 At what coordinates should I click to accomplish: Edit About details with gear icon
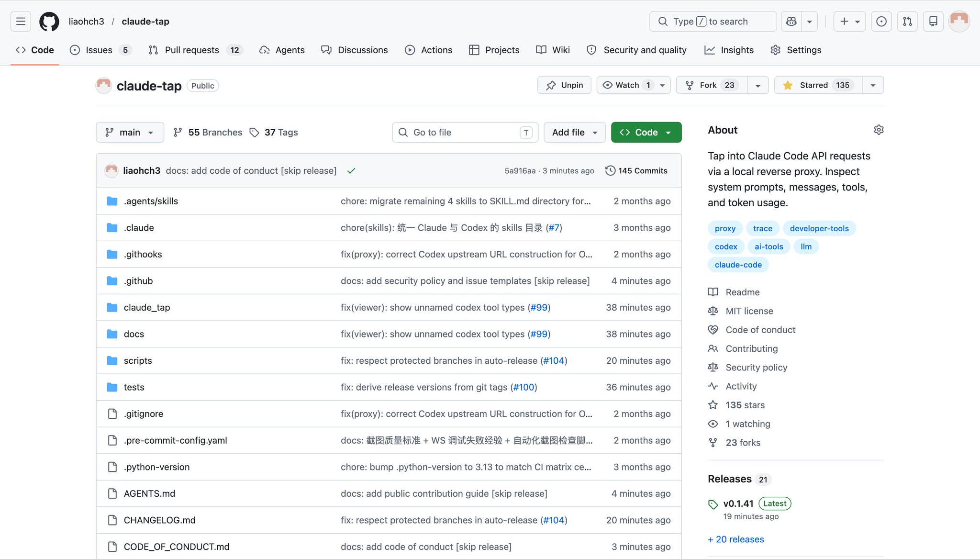(879, 130)
